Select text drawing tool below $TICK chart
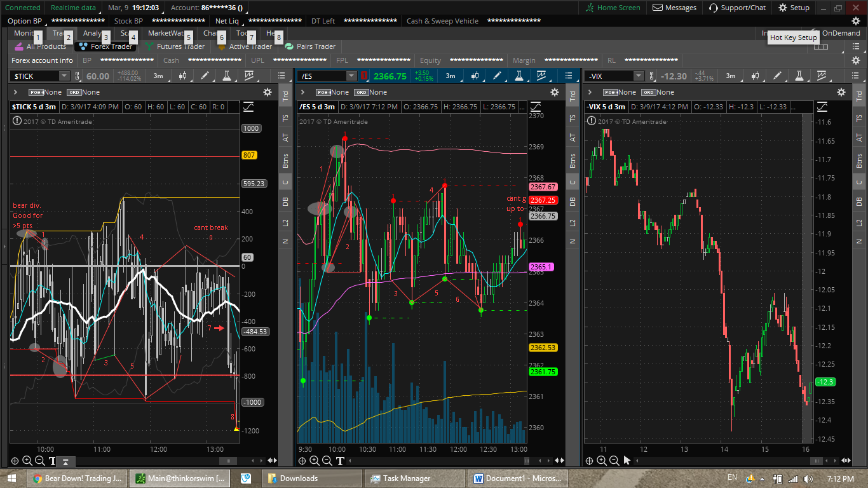This screenshot has height=488, width=868. [52, 461]
